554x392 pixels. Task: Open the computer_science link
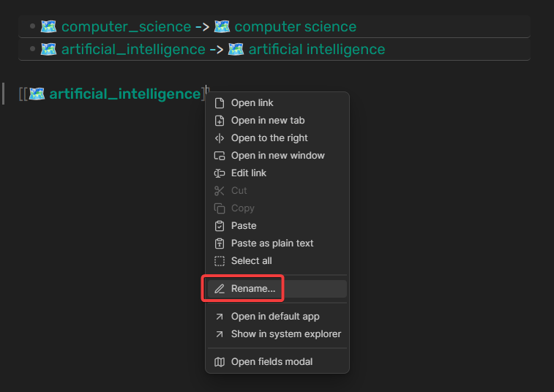[x=126, y=27]
